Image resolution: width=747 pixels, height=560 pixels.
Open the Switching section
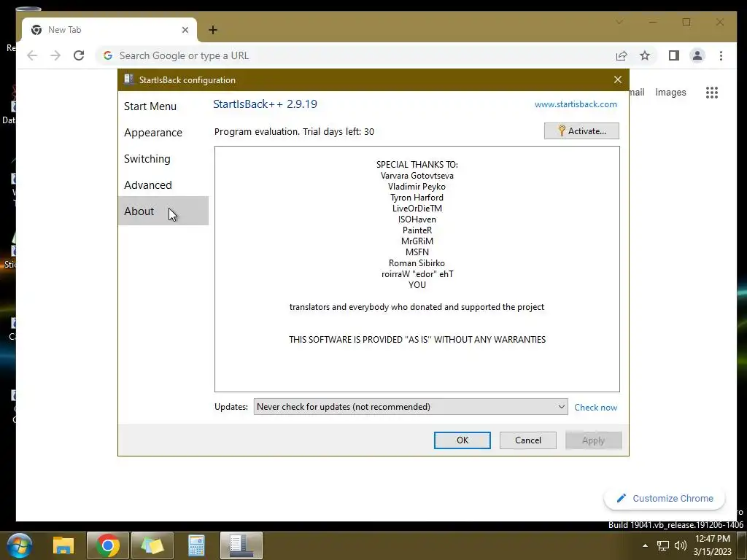click(147, 158)
